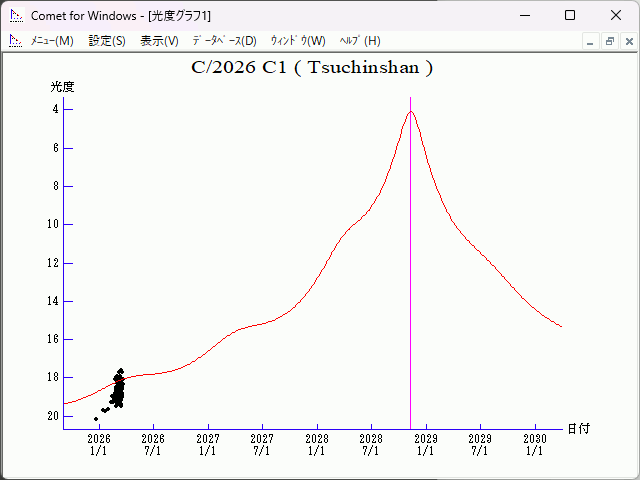Click the peak of the red magnitude curve

pyautogui.click(x=410, y=112)
